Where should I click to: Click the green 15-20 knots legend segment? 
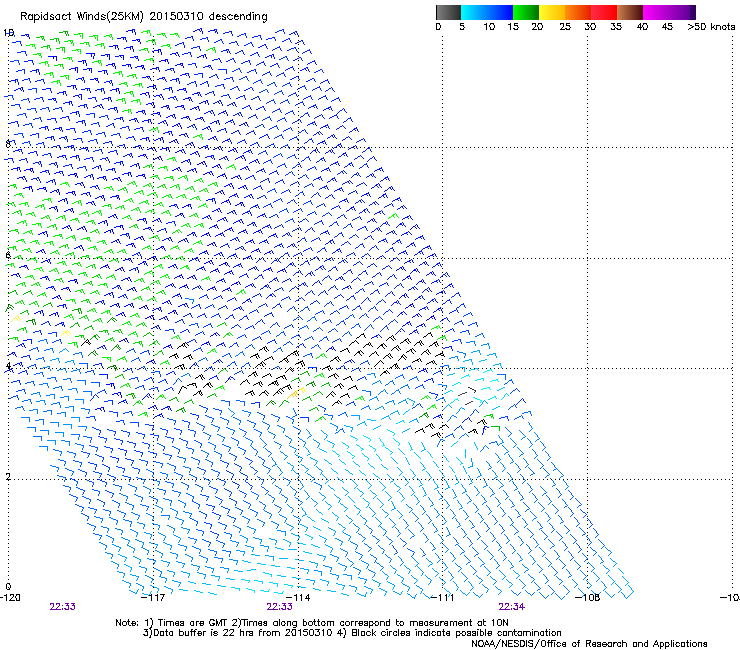526,12
